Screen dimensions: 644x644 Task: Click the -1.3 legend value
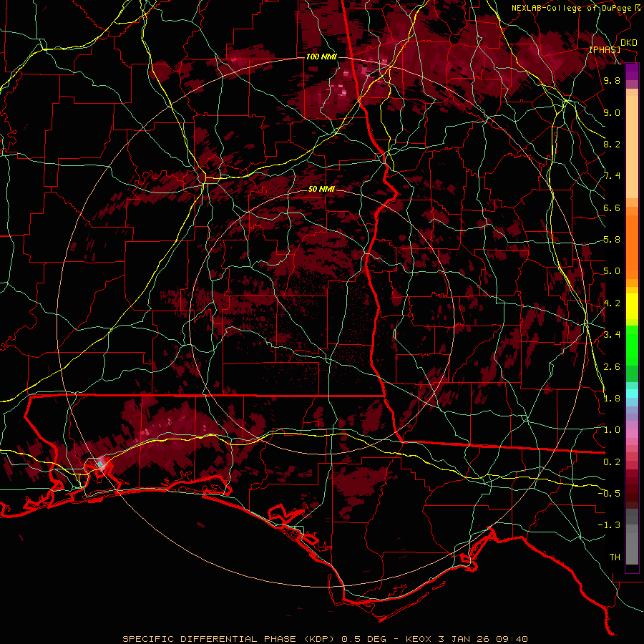tap(609, 525)
